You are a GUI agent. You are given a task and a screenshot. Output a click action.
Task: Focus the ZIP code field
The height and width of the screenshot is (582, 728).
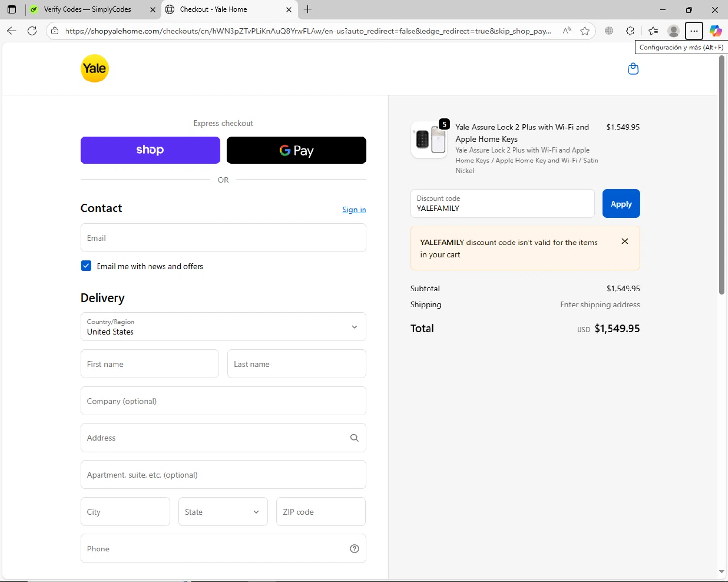321,512
